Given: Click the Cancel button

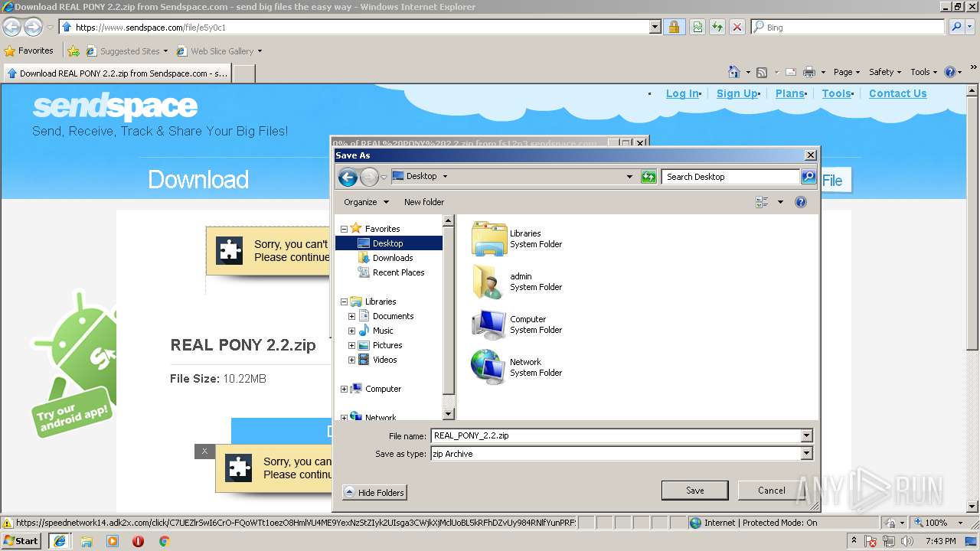Looking at the screenshot, I should pos(771,491).
